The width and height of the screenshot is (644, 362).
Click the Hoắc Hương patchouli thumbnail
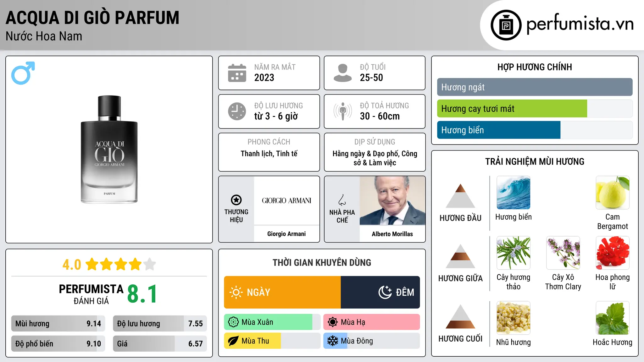[613, 318]
